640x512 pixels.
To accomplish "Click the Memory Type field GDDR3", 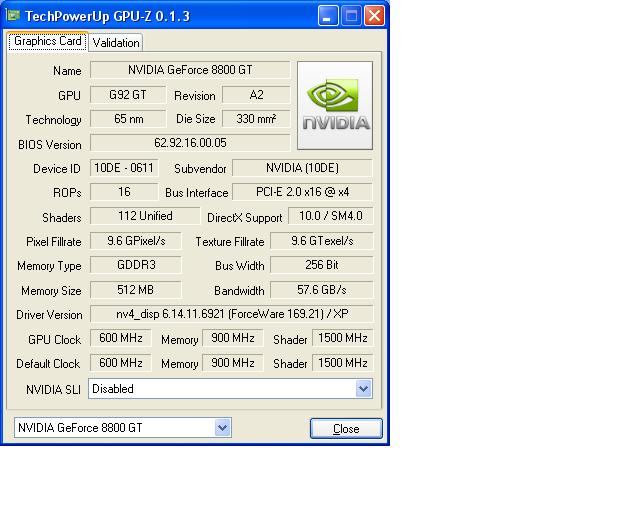I will pyautogui.click(x=136, y=265).
